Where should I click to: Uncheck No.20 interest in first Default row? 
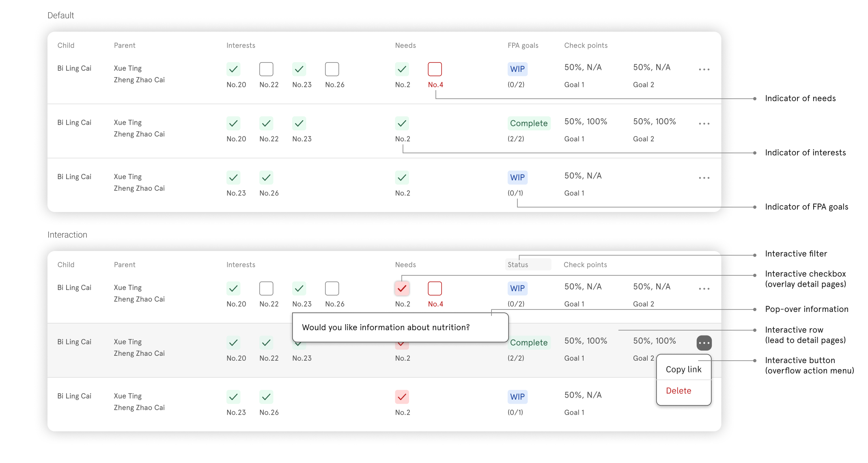[x=233, y=69]
